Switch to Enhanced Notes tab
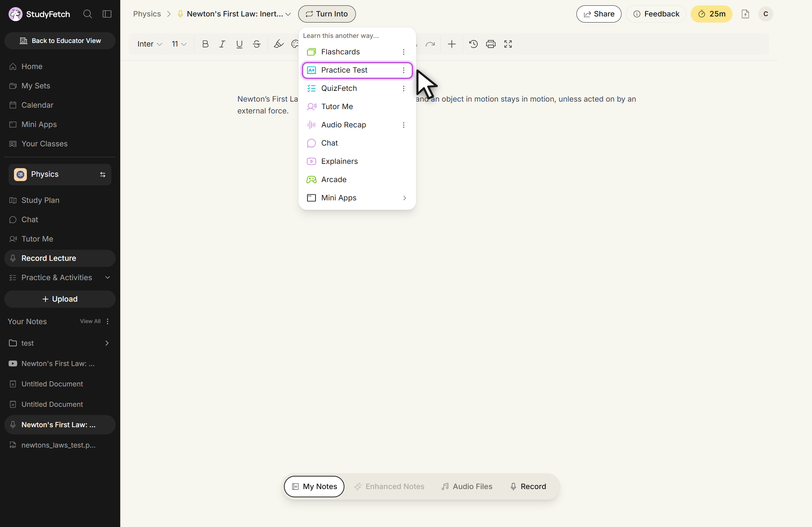 pos(389,487)
